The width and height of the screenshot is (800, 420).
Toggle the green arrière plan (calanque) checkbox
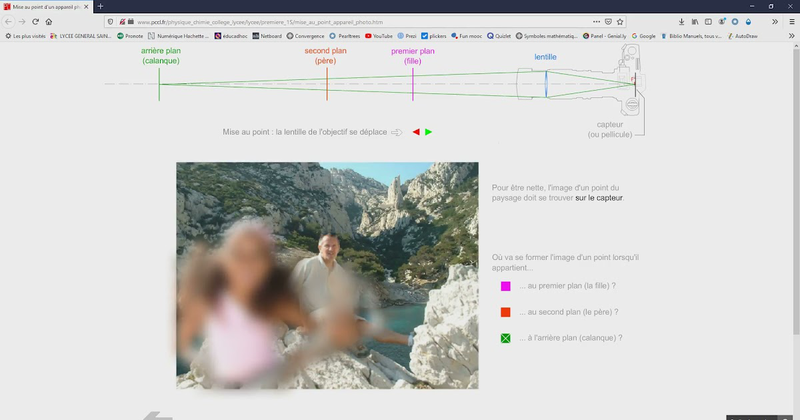pyautogui.click(x=506, y=338)
